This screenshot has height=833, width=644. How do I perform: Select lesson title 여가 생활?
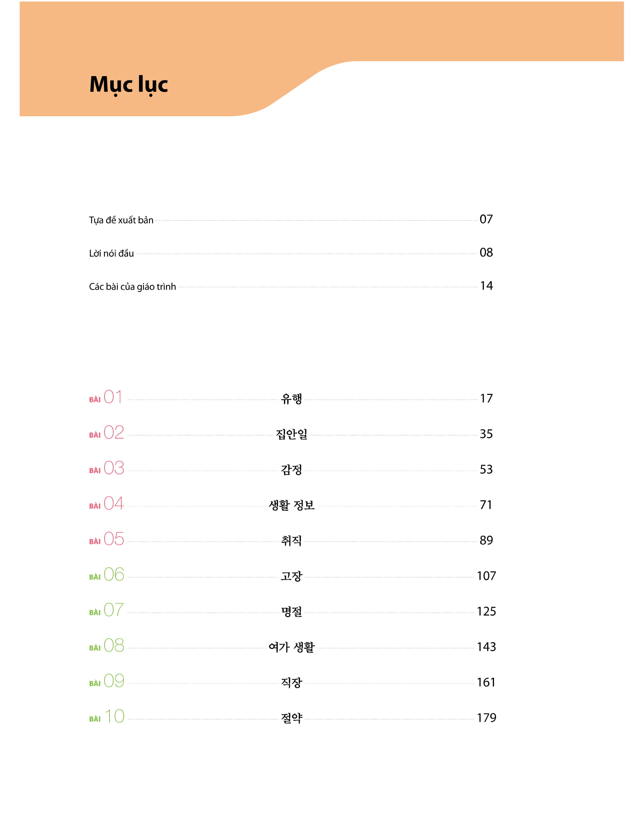291,647
